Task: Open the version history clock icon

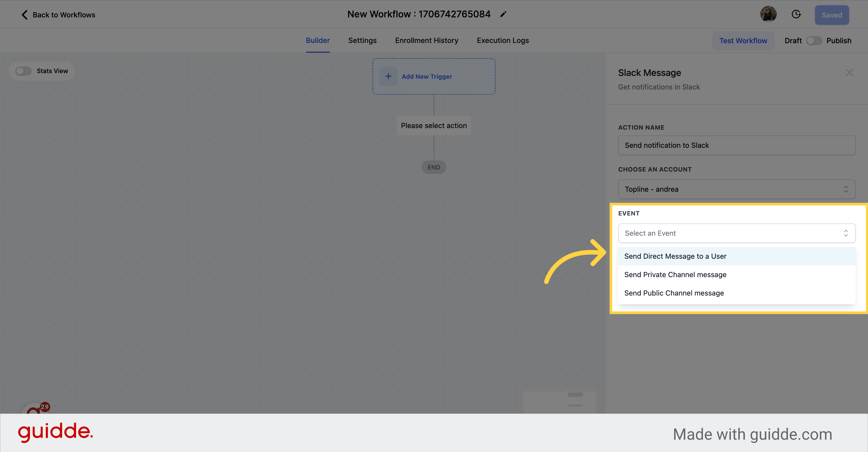Action: 796,14
